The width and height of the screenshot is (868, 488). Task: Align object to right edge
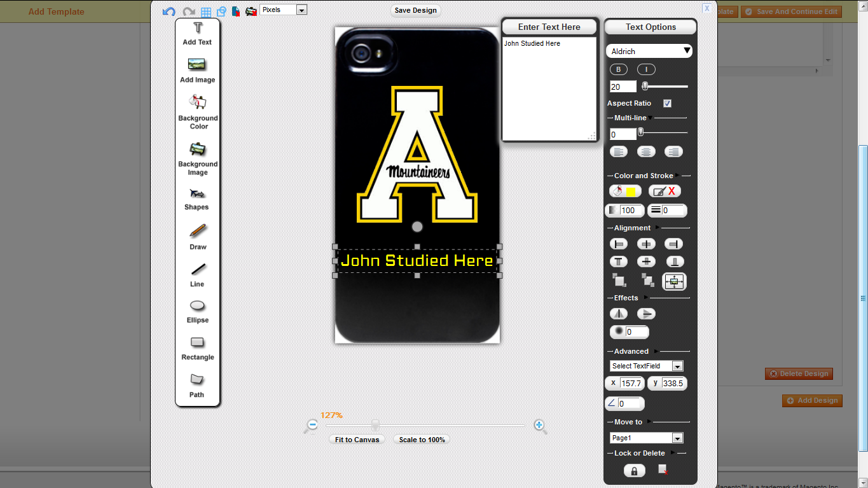pyautogui.click(x=673, y=244)
